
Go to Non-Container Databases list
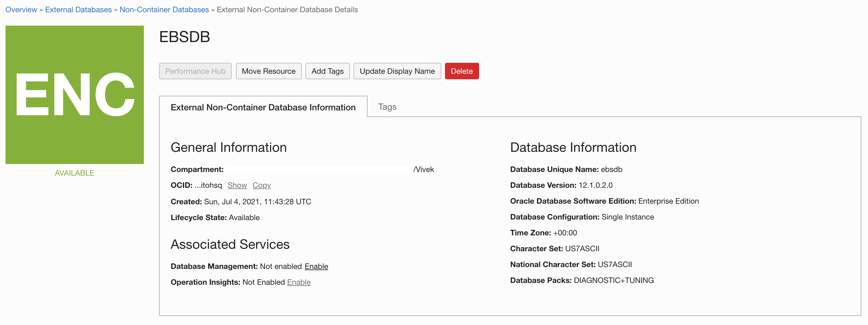point(164,9)
